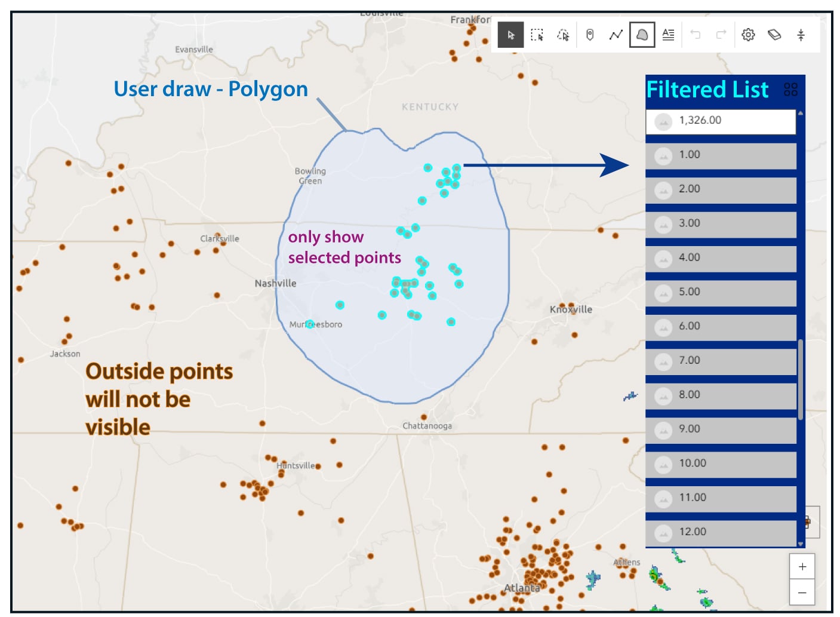
Task: Select the 10.00 list item
Action: click(721, 465)
